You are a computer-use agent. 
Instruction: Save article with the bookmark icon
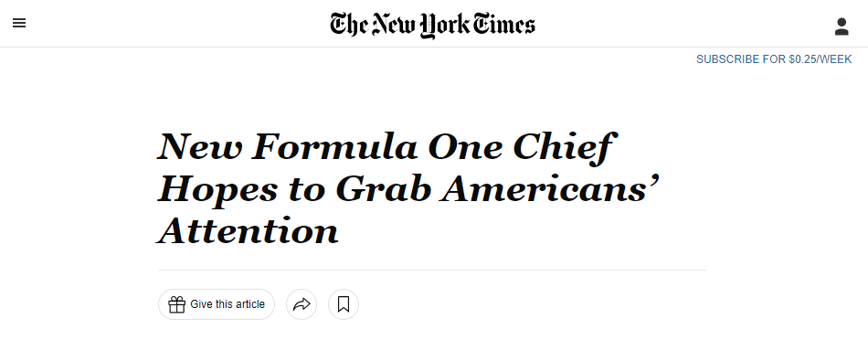coord(344,304)
